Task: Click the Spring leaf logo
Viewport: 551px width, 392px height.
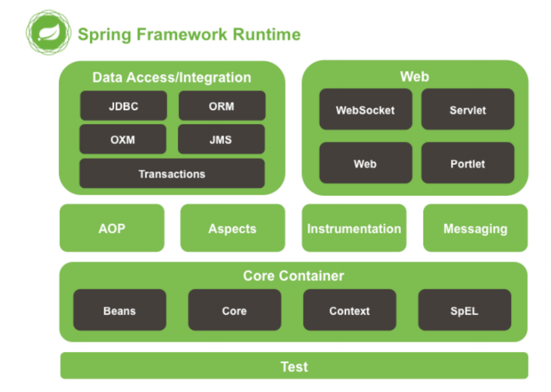Action: (49, 32)
